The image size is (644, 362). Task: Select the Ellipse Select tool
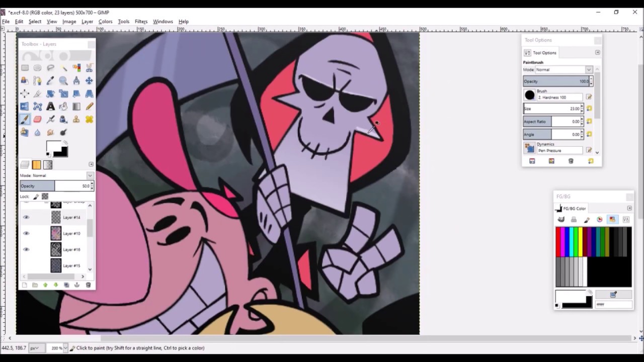pyautogui.click(x=38, y=68)
